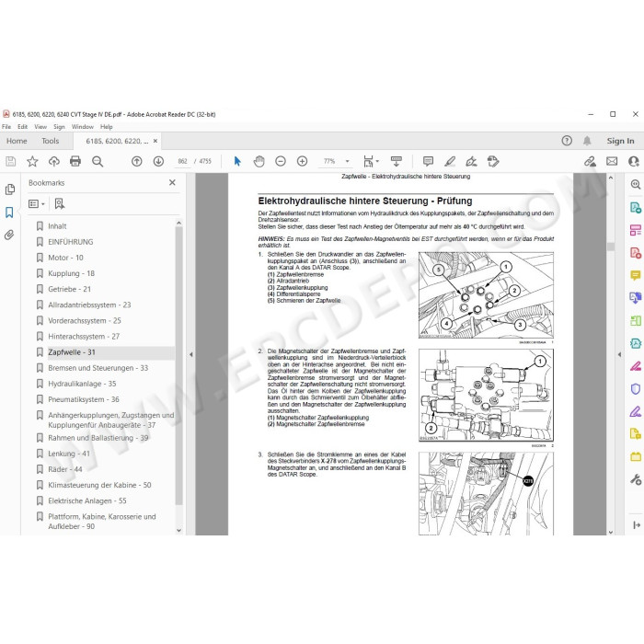Send the file by email
Screen dimensions: 644x644
click(x=612, y=161)
